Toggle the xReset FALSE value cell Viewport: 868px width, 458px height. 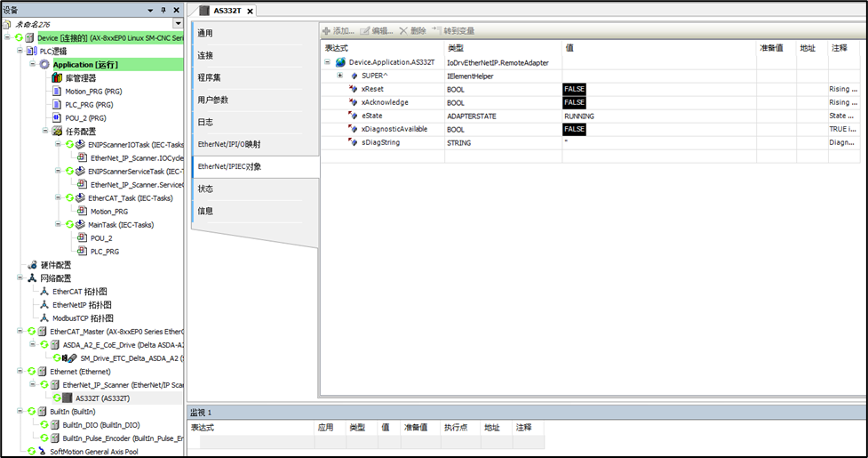(574, 90)
